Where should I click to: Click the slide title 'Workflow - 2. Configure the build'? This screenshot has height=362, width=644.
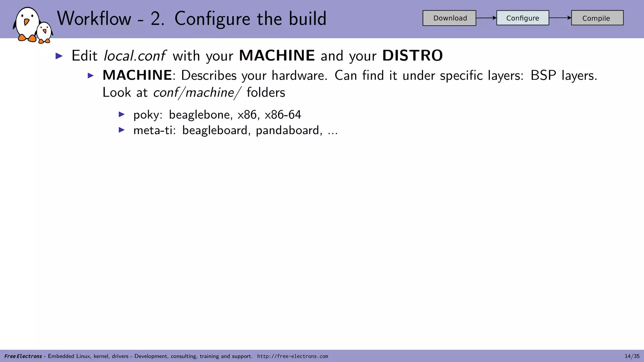(192, 19)
